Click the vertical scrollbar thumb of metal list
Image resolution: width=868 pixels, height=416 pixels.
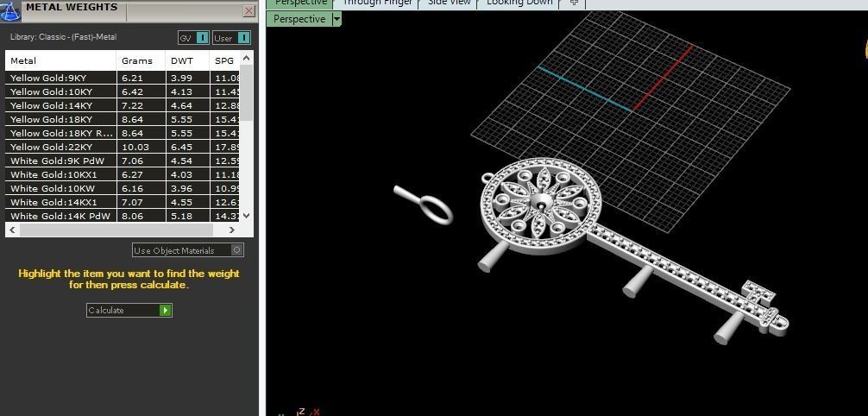pos(247,93)
